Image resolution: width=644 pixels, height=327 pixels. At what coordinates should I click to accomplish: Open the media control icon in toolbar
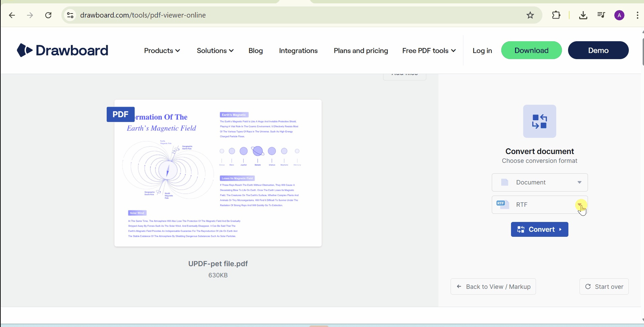click(x=601, y=15)
